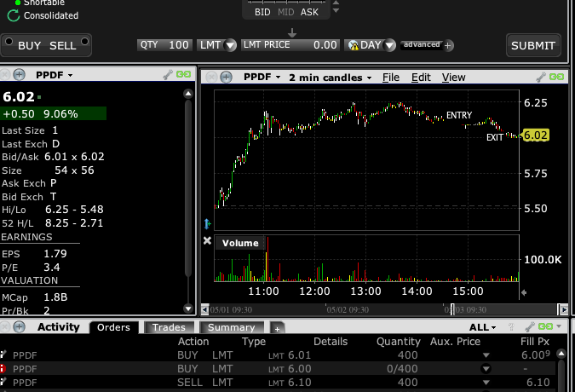This screenshot has width=575, height=392.
Task: Click the SELL label in order entry
Action: point(63,46)
